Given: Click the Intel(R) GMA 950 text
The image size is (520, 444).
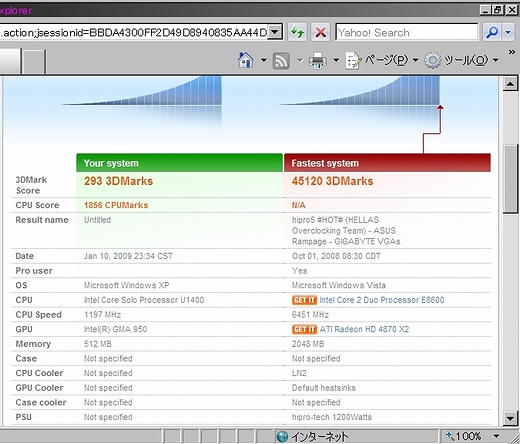Looking at the screenshot, I should (115, 329).
